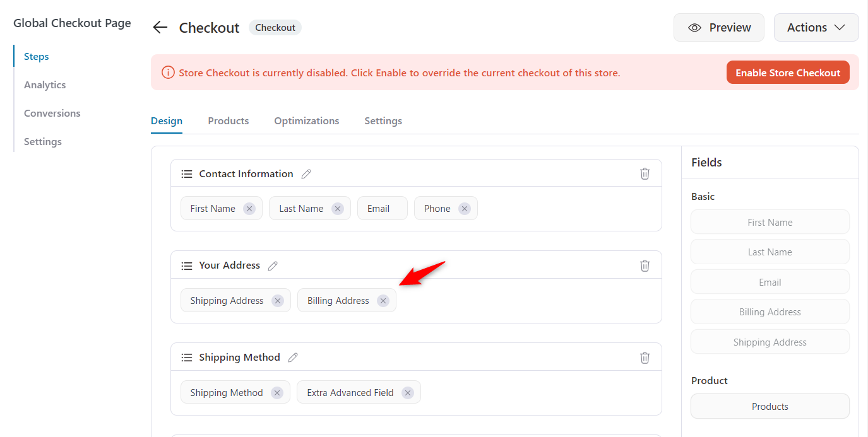Click the Global Checkout Page heading
The width and height of the screenshot is (868, 437).
click(72, 23)
